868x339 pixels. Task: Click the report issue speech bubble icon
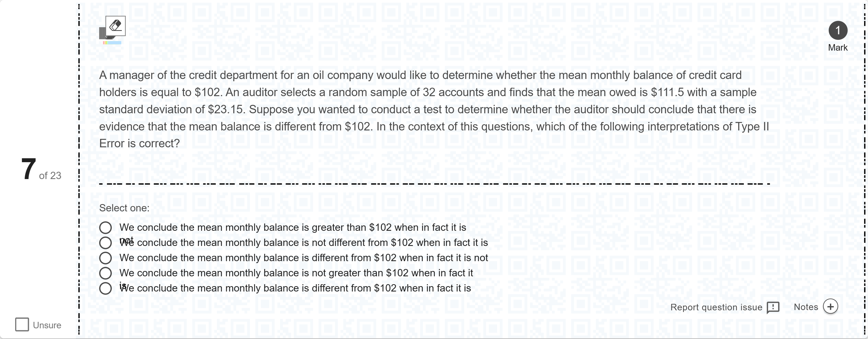tap(773, 307)
